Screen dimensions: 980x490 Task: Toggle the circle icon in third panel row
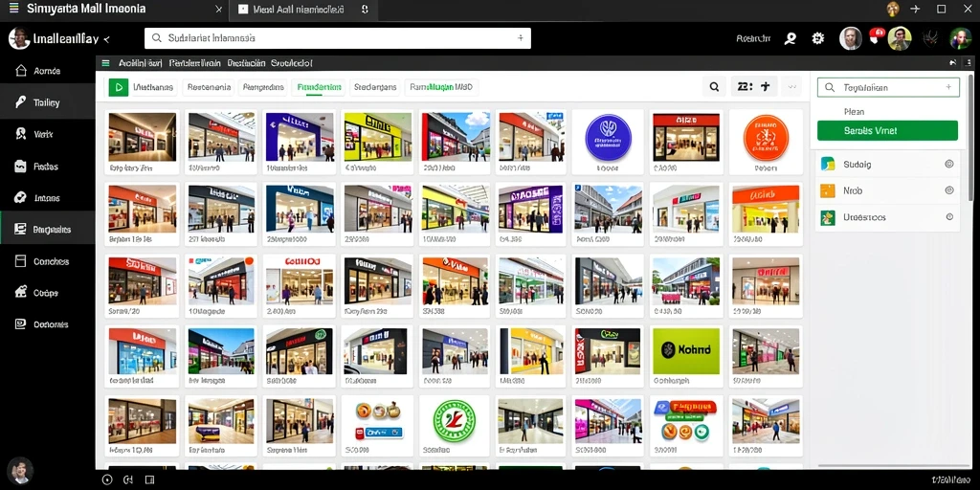coord(949,217)
